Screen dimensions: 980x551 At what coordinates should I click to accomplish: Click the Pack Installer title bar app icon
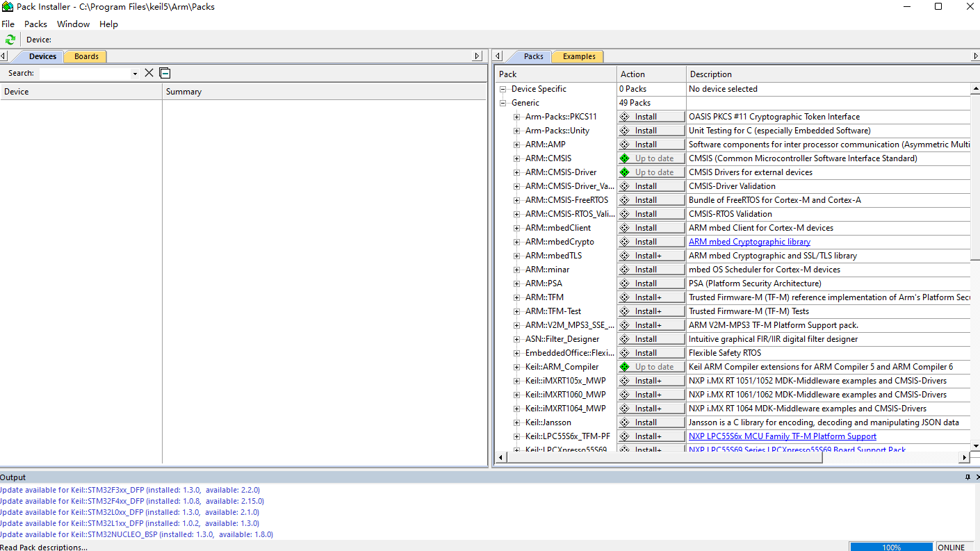[8, 7]
